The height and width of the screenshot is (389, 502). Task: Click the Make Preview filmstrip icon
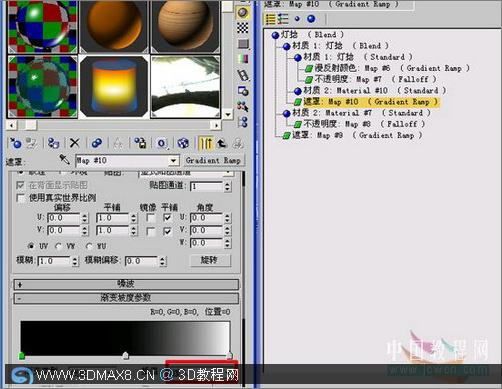(x=243, y=75)
